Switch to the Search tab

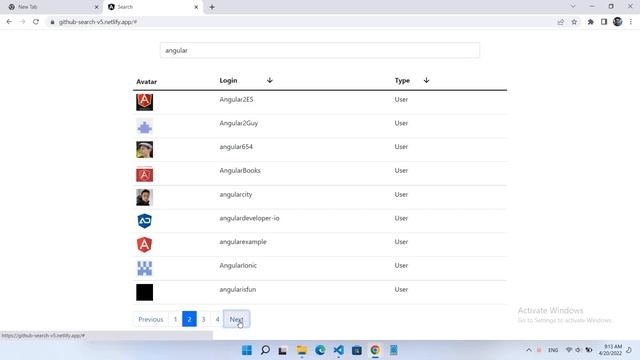(152, 7)
